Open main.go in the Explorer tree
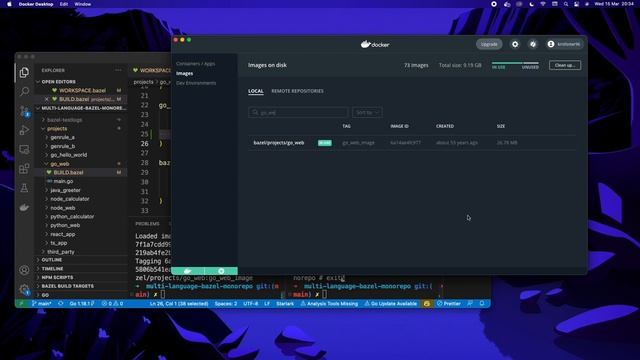 [x=64, y=181]
